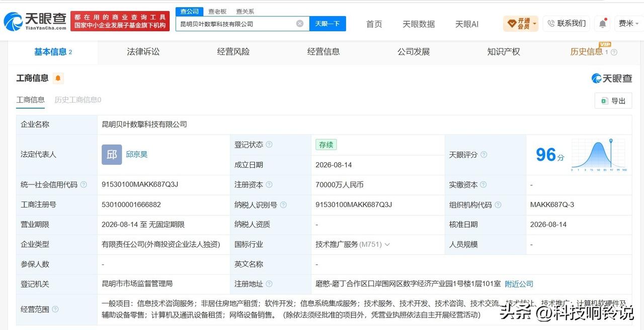
Task: Click help icon next to 经营范围
Action: click(x=55, y=309)
